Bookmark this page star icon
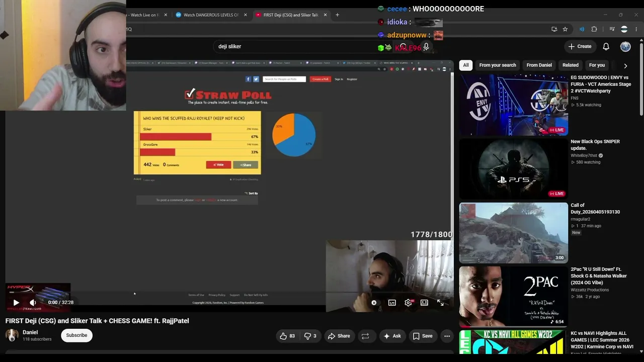Viewport: 644px width, 362px height. coord(565,29)
